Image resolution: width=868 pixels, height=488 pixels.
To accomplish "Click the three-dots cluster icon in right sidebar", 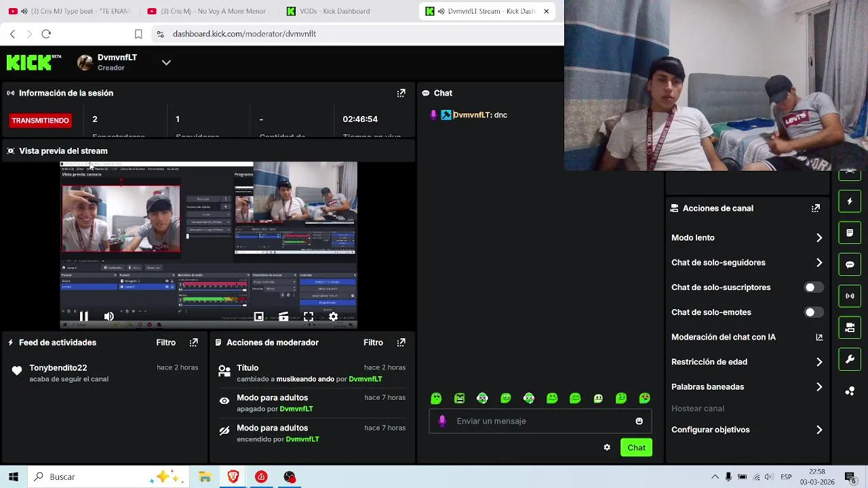I will tap(850, 391).
